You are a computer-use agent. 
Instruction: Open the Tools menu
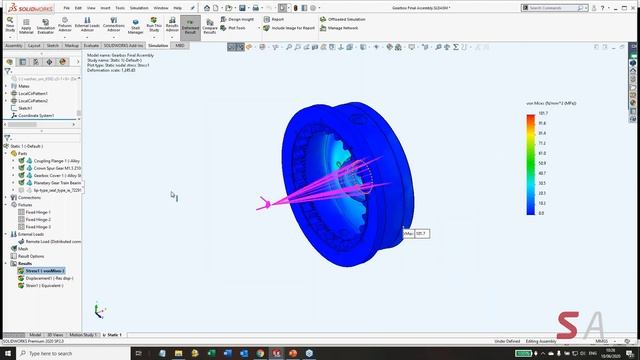tap(120, 8)
